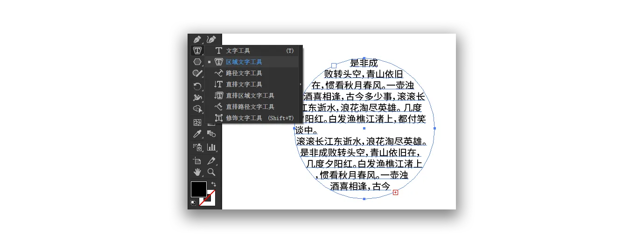Click the text in-port square on circle
The width and height of the screenshot is (644, 252).
coord(334,66)
